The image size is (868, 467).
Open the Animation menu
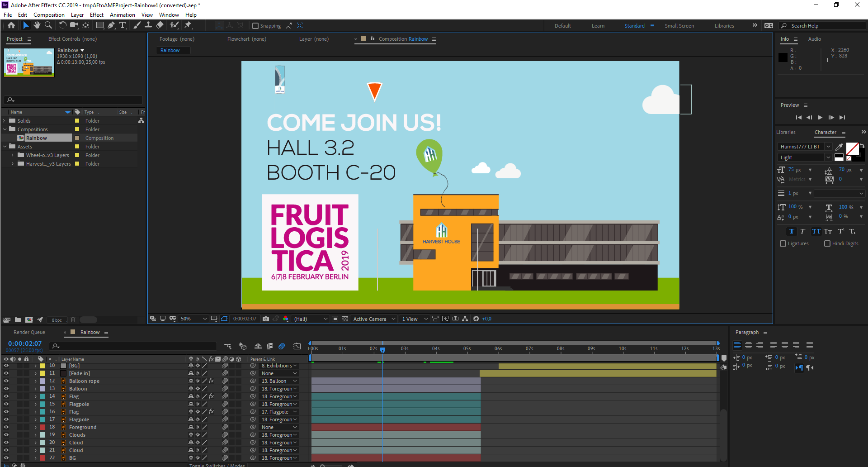(123, 15)
